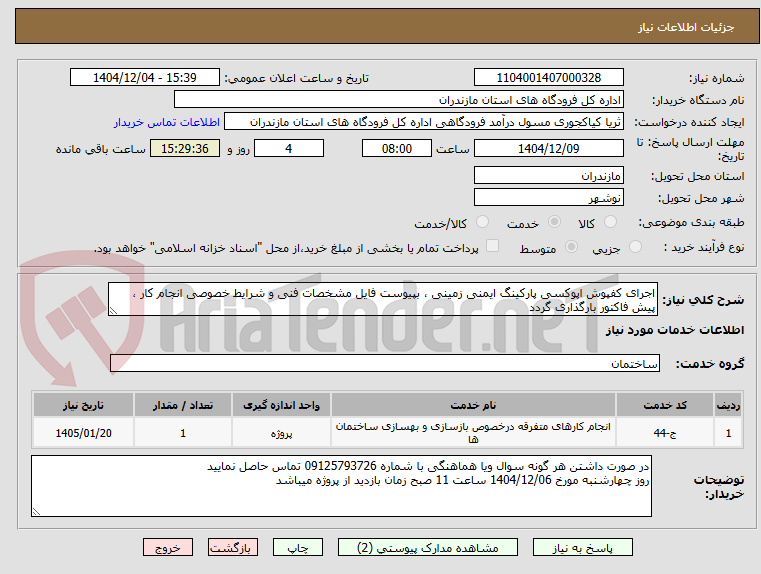761x574 pixels.
Task: Click the 'بازگشت' back button
Action: 233,547
